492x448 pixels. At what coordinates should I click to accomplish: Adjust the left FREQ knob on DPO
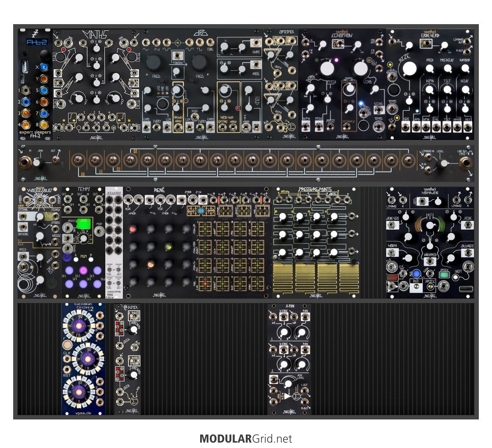click(154, 63)
